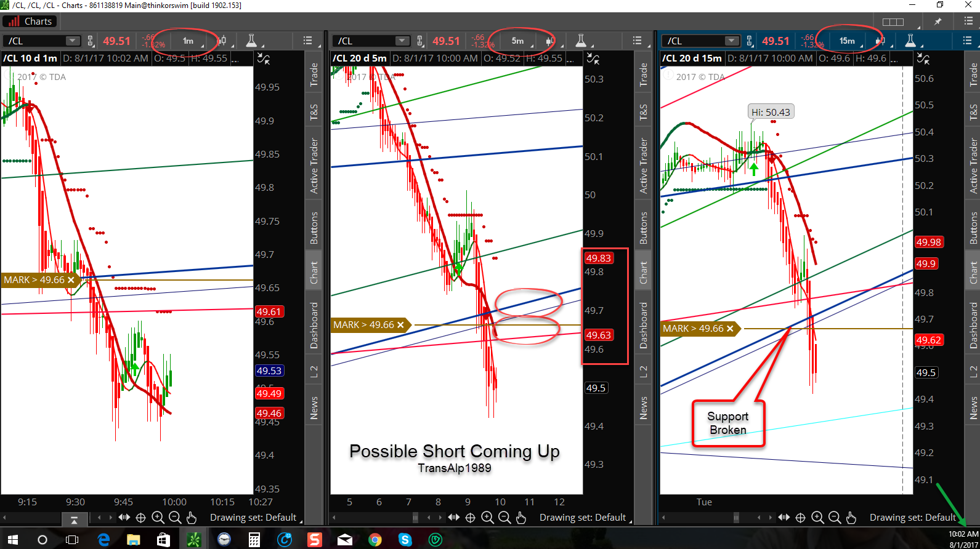Click the scroll-to-top handle under 1m chart
This screenshot has height=549, width=980.
pos(74,520)
